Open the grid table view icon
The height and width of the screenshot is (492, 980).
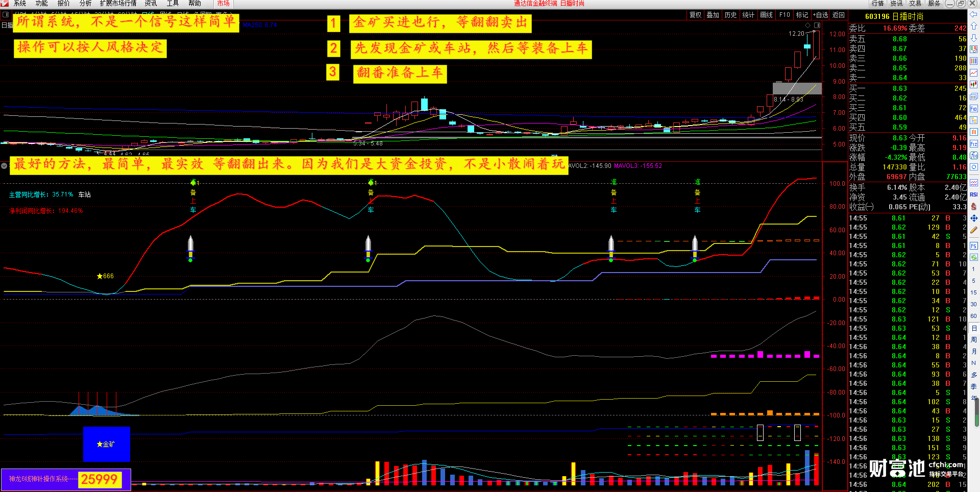point(974,61)
